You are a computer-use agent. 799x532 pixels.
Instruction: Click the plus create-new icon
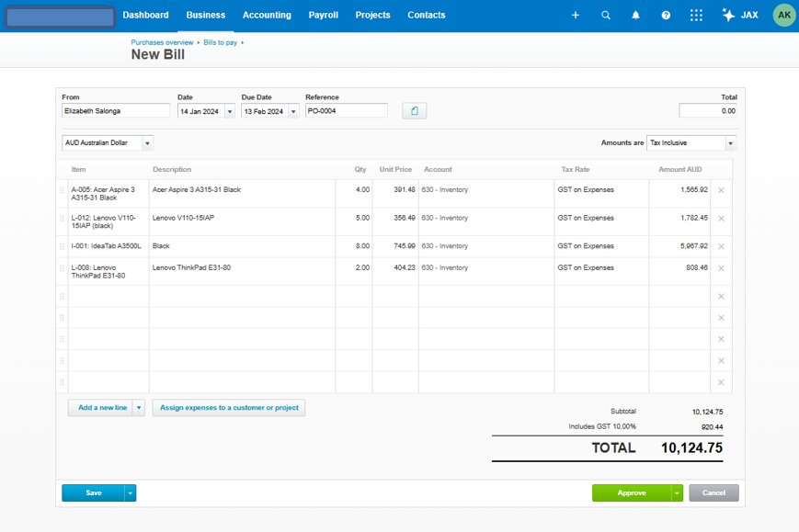coord(576,16)
